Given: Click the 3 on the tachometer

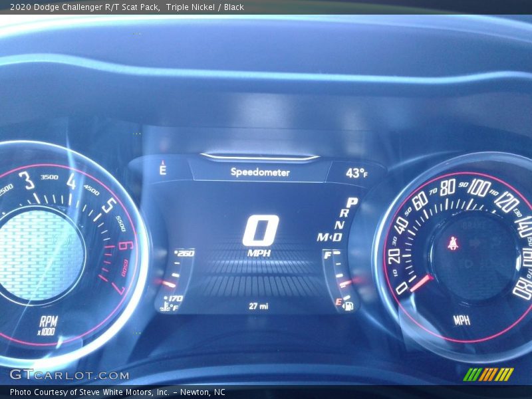Looking at the screenshot, I should click(x=27, y=180).
